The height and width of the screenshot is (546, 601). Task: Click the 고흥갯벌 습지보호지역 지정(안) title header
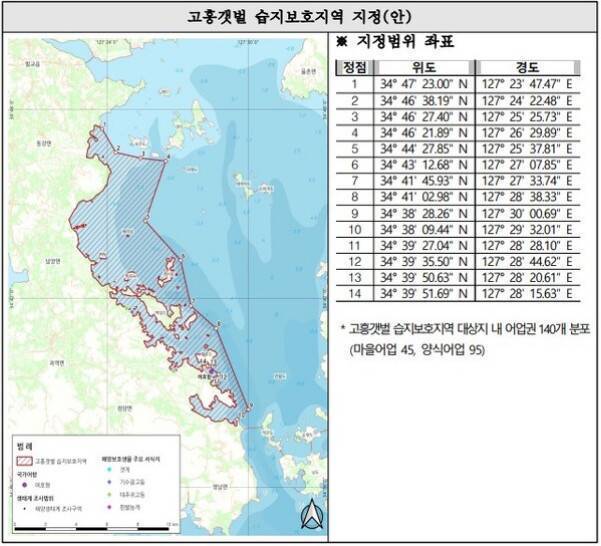[x=300, y=17]
